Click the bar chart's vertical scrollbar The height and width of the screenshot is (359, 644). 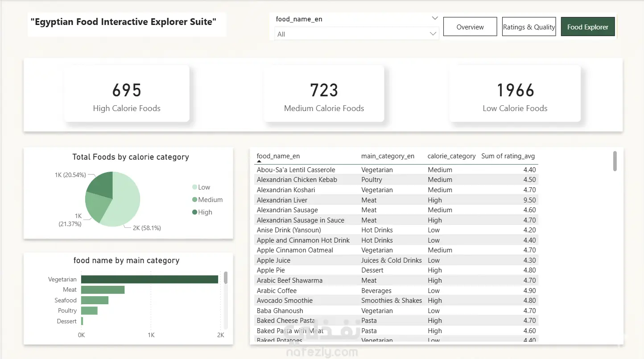pos(226,278)
